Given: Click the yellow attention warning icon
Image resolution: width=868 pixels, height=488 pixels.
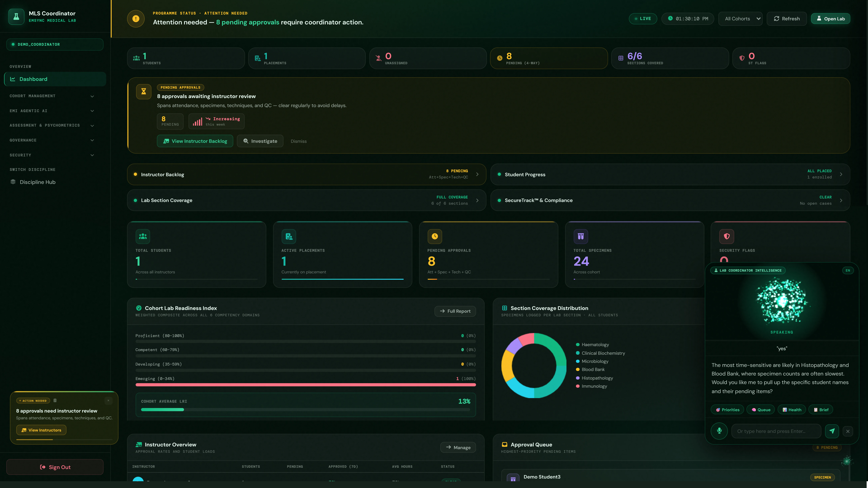Looking at the screenshot, I should 136,19.
